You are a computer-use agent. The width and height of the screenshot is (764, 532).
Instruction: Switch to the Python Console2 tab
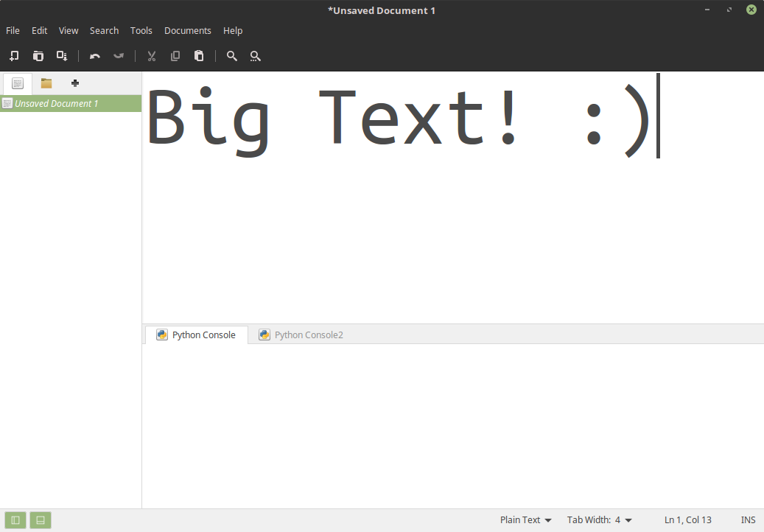(x=301, y=335)
